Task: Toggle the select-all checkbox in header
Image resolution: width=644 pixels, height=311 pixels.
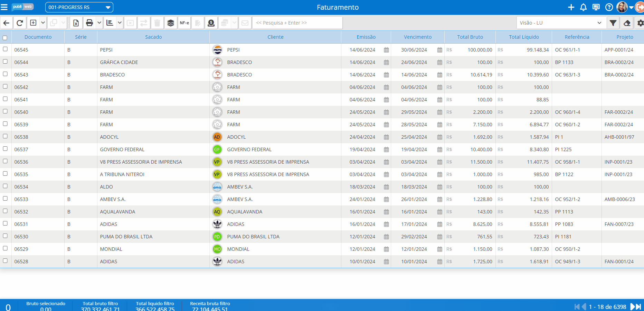Action: click(5, 38)
